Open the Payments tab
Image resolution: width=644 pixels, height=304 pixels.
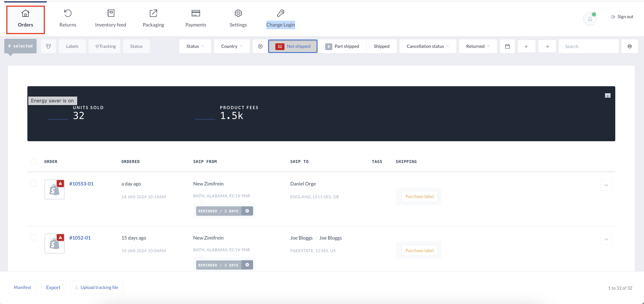(x=196, y=18)
